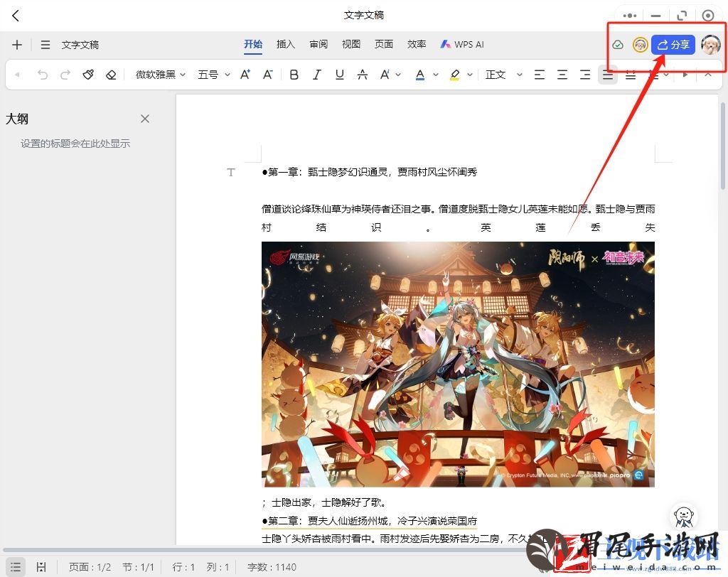Toggle outline view icon in status bar
Viewport: 728px width, 577px height.
tap(16, 567)
